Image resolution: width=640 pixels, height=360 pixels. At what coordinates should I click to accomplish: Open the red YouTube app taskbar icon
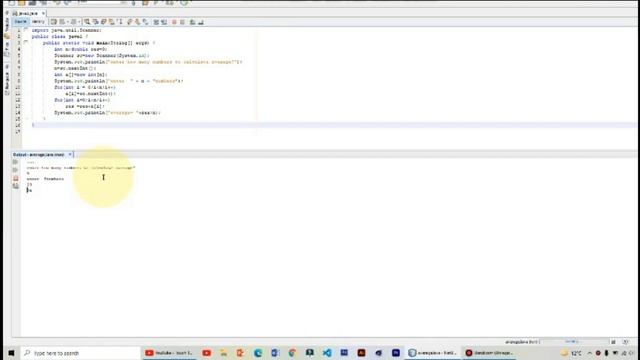[x=207, y=353]
